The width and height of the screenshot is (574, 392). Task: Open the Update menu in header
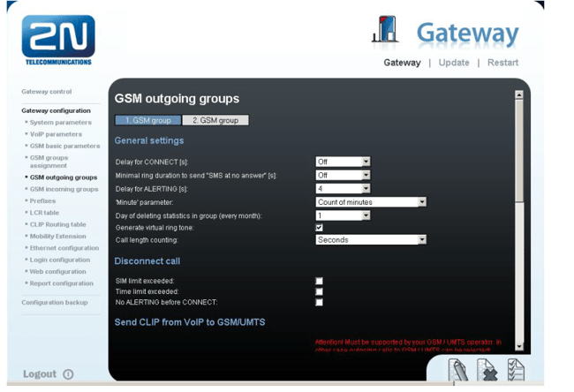(454, 63)
